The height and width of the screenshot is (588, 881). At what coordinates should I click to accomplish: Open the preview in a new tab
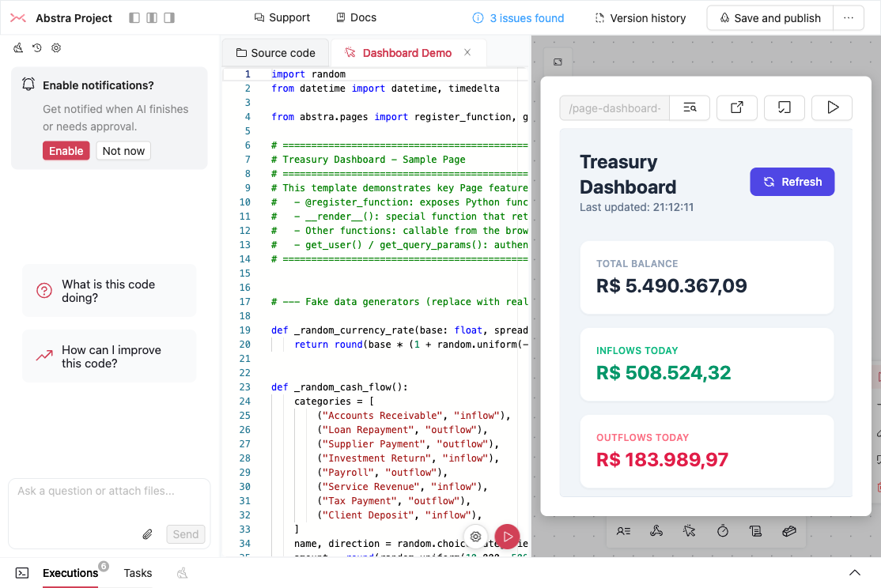pos(736,107)
